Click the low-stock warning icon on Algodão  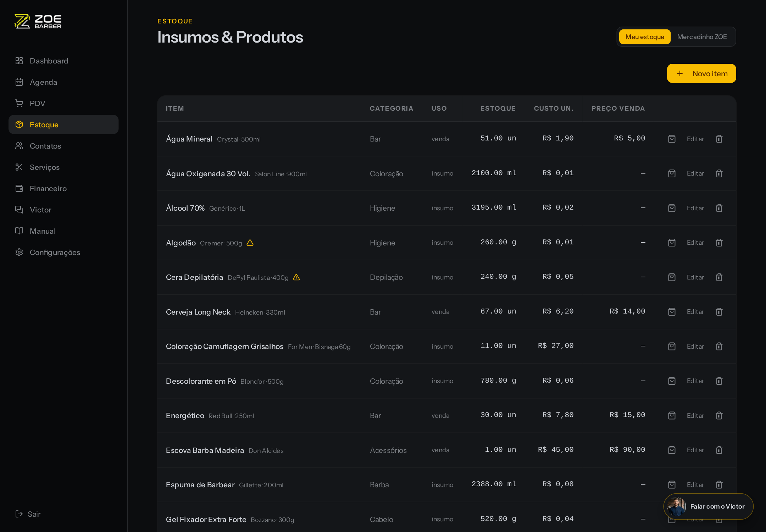pyautogui.click(x=250, y=243)
